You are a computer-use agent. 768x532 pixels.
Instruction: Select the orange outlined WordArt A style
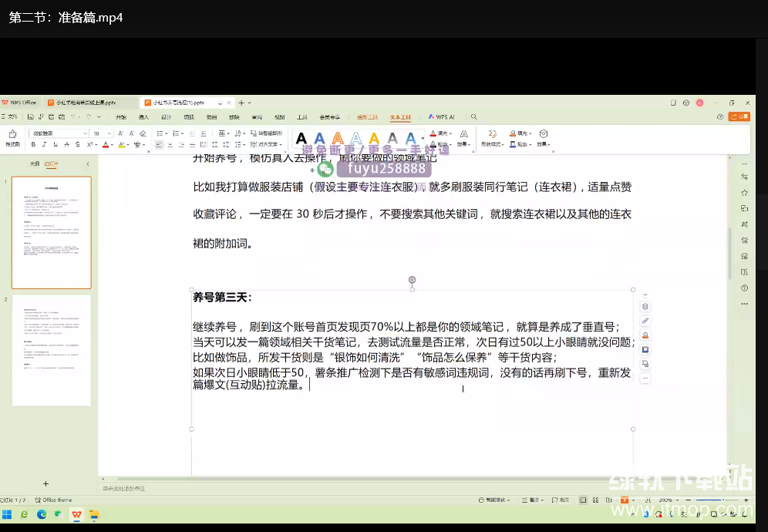[338, 139]
